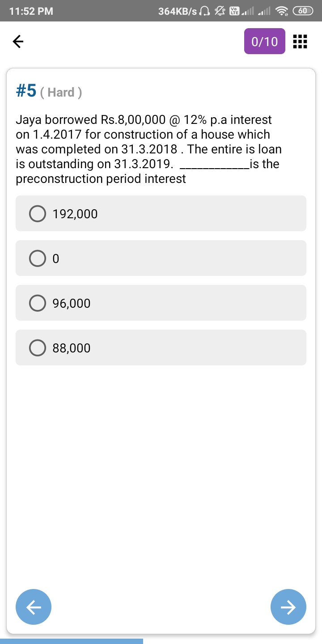
Task: Click the #5 question number heading
Action: [26, 91]
